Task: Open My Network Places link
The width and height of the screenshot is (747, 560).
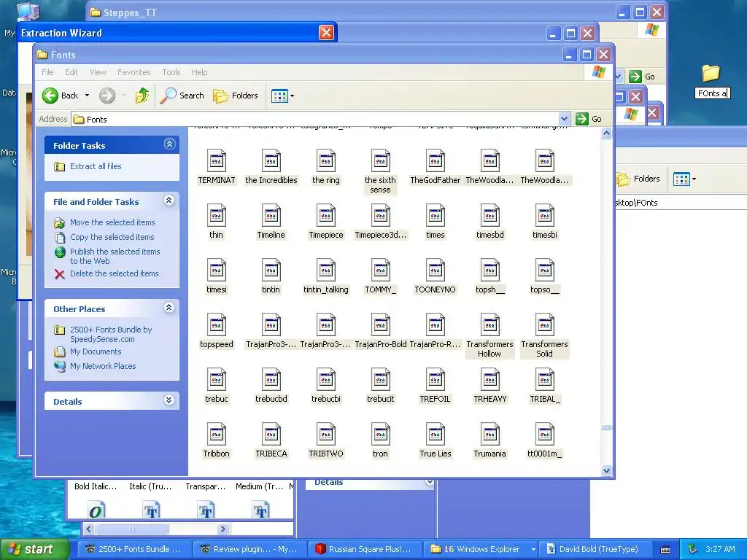Action: (103, 366)
